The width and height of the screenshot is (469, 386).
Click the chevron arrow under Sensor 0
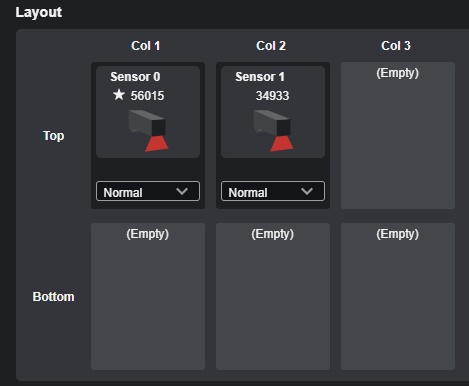click(182, 191)
